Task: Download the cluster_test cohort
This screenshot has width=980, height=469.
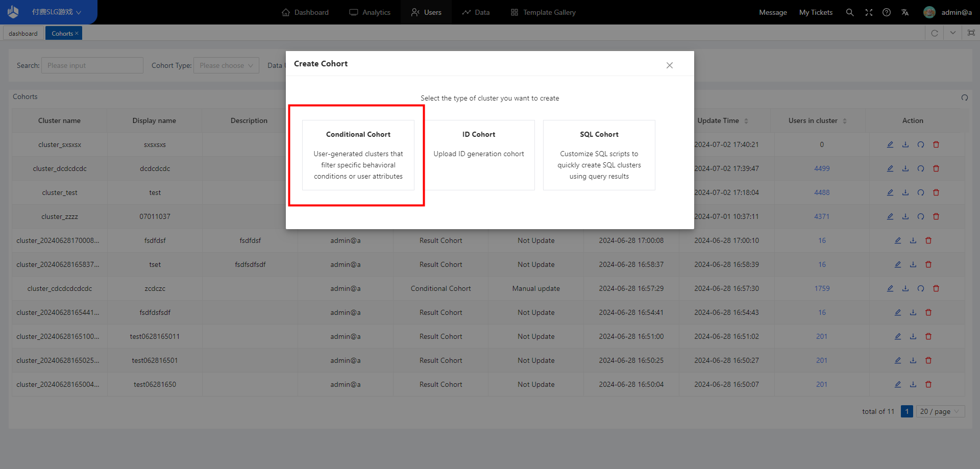Action: pos(905,192)
